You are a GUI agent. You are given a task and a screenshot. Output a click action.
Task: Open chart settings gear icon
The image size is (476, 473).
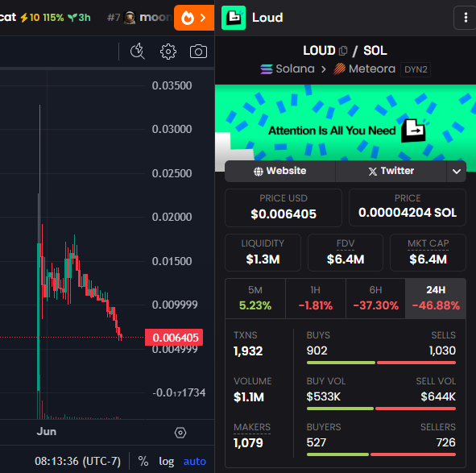point(168,52)
